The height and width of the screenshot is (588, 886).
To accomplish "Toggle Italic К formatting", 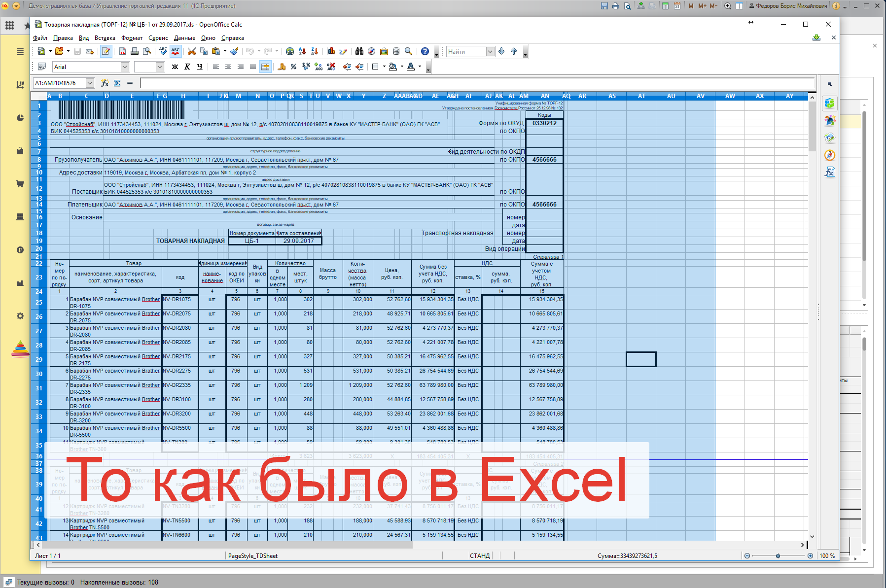I will pos(187,67).
